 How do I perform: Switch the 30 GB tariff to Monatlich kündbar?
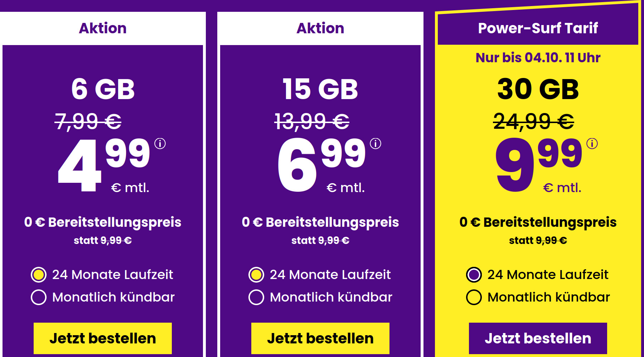point(473,297)
